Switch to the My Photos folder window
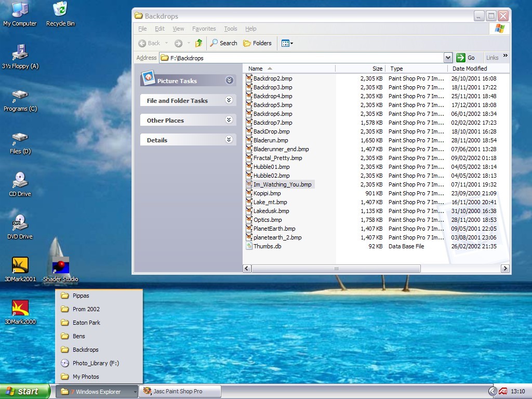The height and width of the screenshot is (399, 532). coord(99,377)
